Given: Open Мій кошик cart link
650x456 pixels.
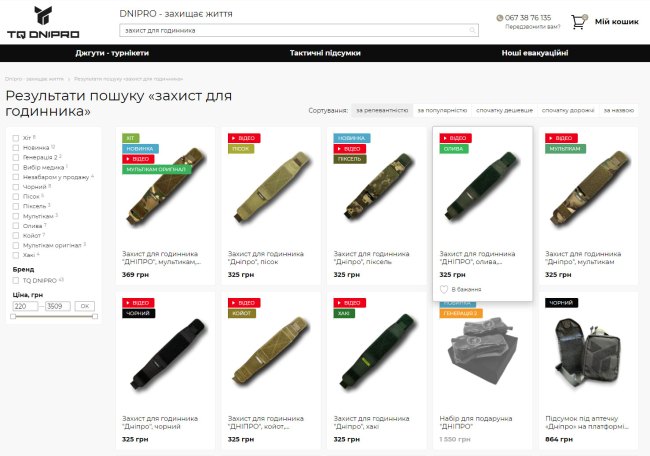Looking at the screenshot, I should 616,22.
